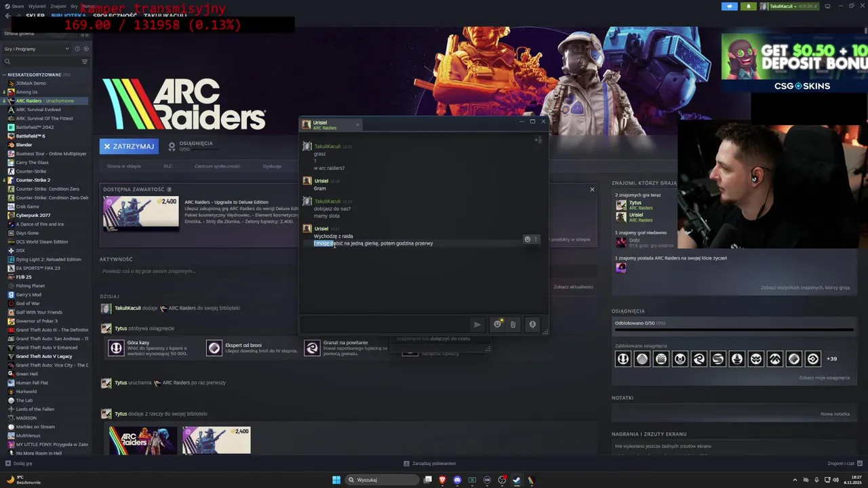Open the Strona w sklepie tab
Screen dimensions: 868x488
123,166
